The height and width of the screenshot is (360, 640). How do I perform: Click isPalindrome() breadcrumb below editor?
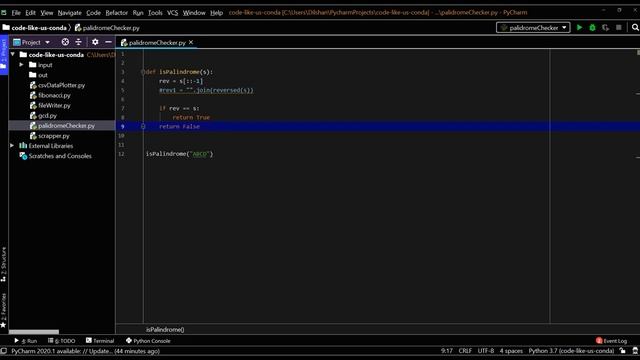tap(165, 329)
